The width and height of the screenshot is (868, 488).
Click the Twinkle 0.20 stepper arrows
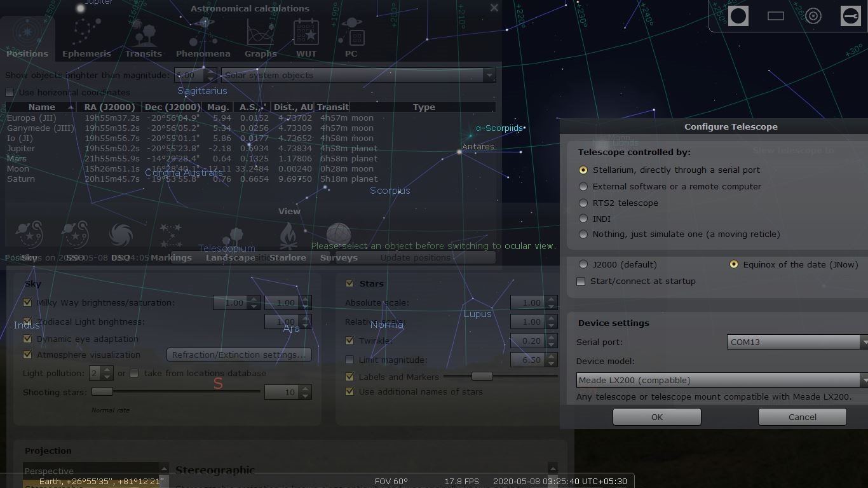551,341
